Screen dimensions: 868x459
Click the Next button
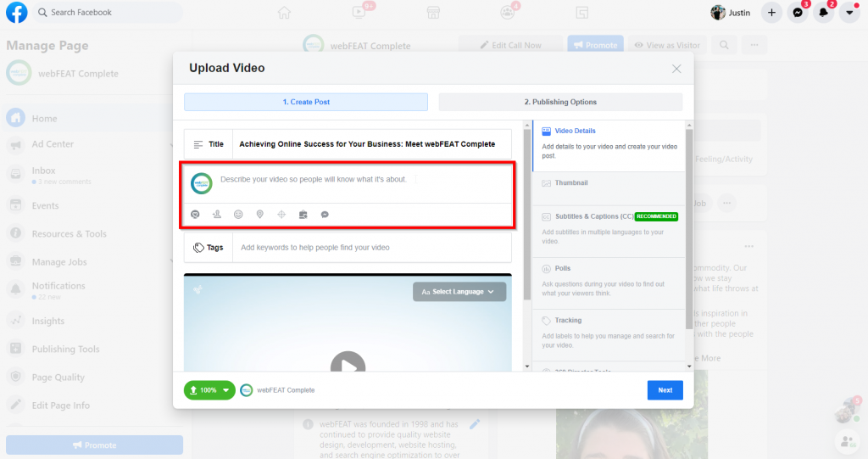(665, 390)
